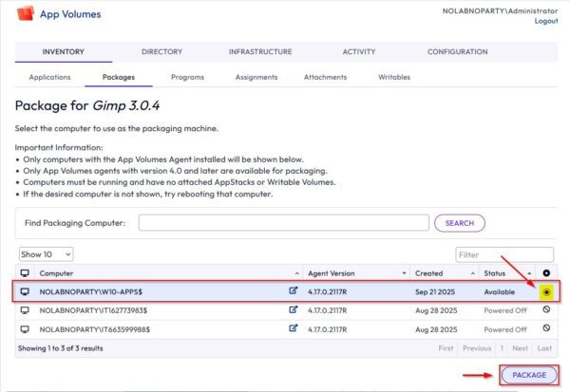Open edit icon for IT663599988$ computer

[293, 328]
